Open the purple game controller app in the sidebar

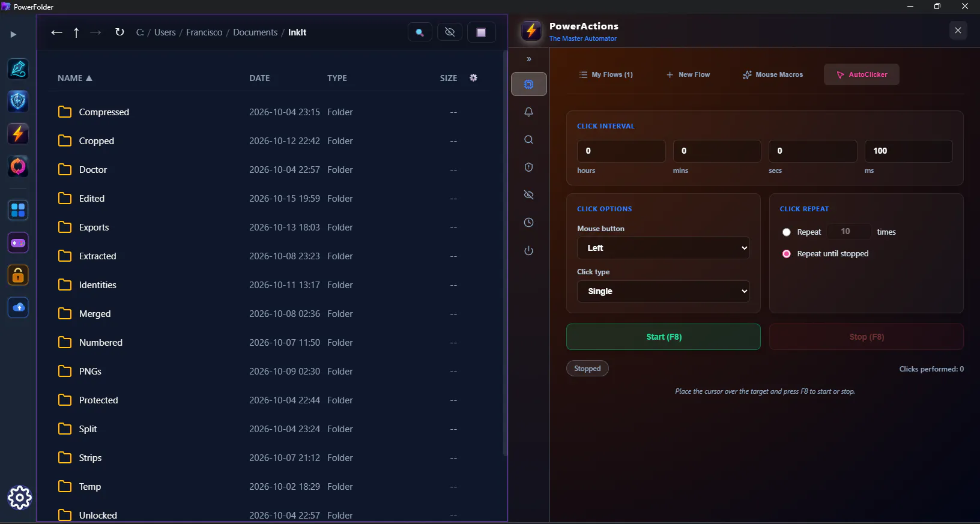point(18,243)
